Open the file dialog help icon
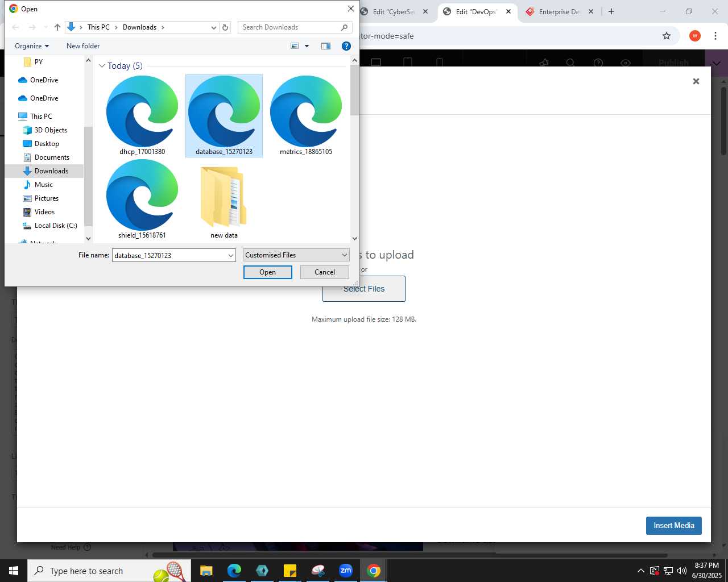This screenshot has height=582, width=728. click(x=346, y=46)
